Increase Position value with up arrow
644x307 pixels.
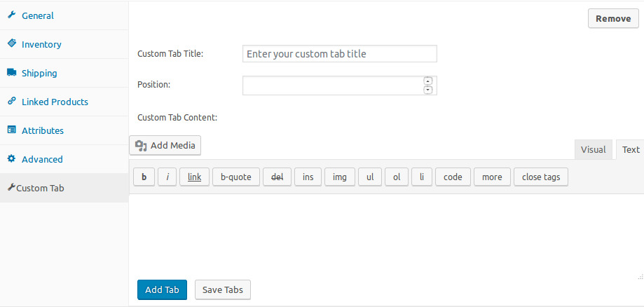[x=428, y=81]
